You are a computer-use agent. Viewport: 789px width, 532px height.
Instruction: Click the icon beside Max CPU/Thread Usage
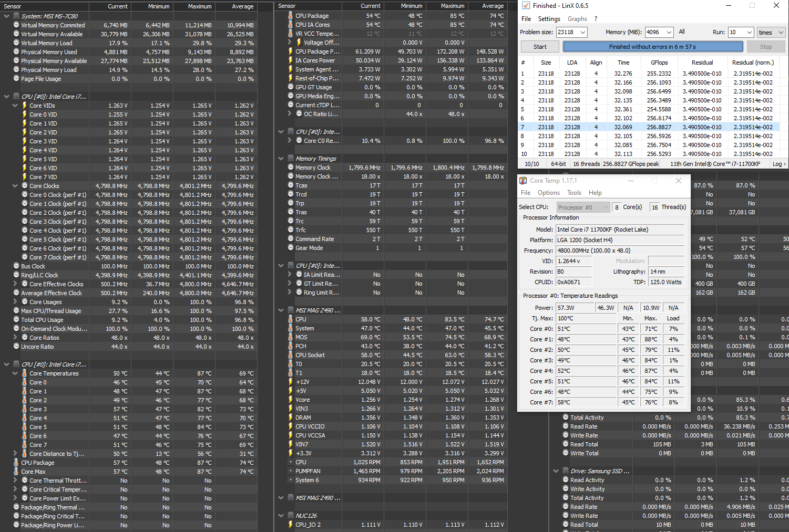click(16, 311)
